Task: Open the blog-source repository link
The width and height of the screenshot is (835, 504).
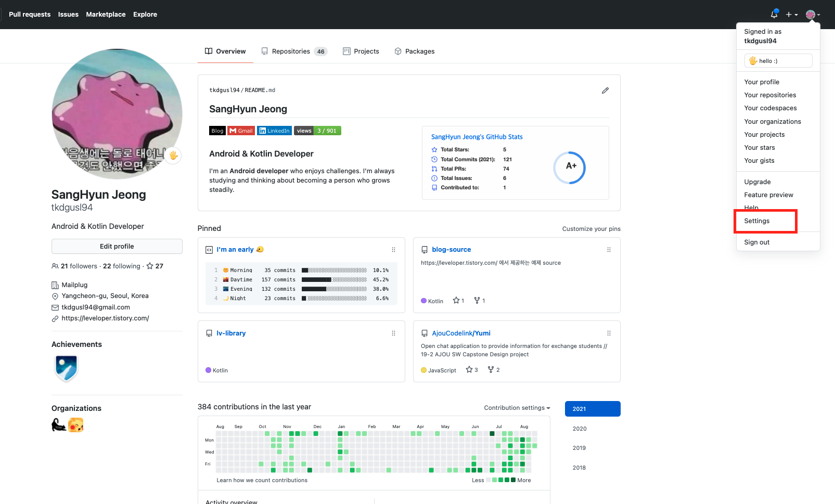Action: tap(451, 250)
